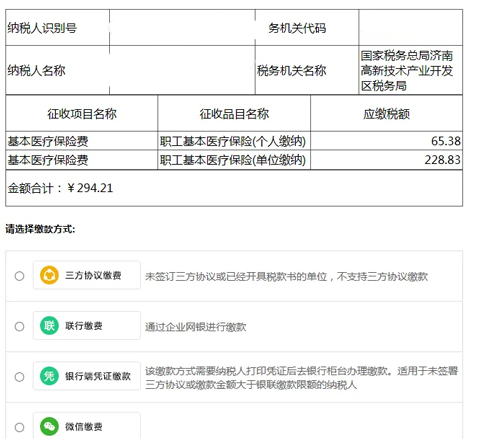Click the 通过企业网银进行缴款 description
Viewport: 480px width, 439px height.
[x=196, y=327]
